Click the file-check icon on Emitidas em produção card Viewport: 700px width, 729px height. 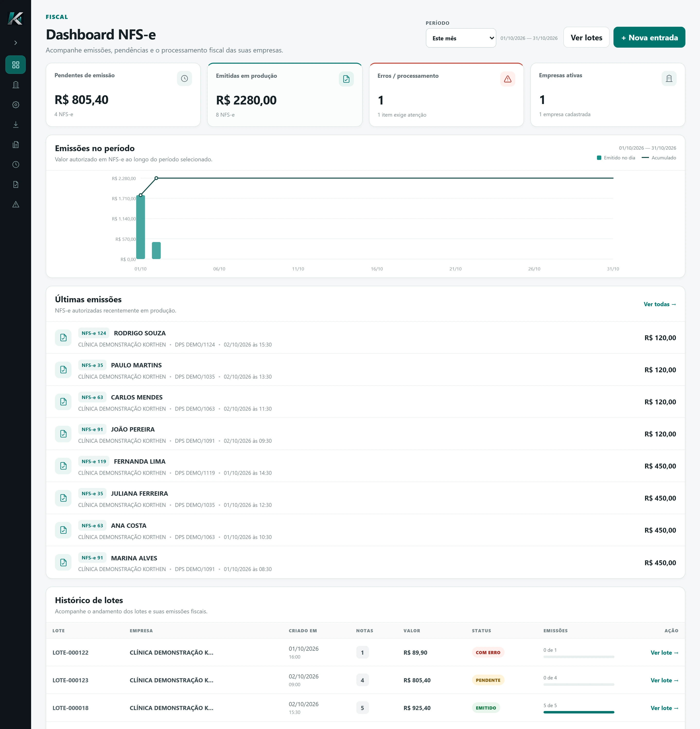[x=346, y=79]
